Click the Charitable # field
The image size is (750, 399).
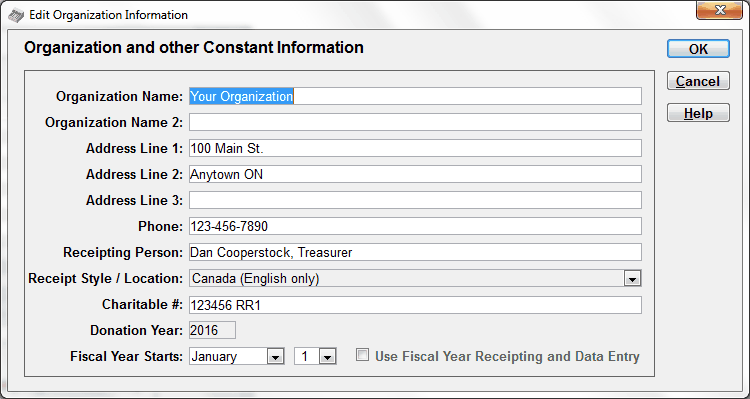tap(415, 305)
